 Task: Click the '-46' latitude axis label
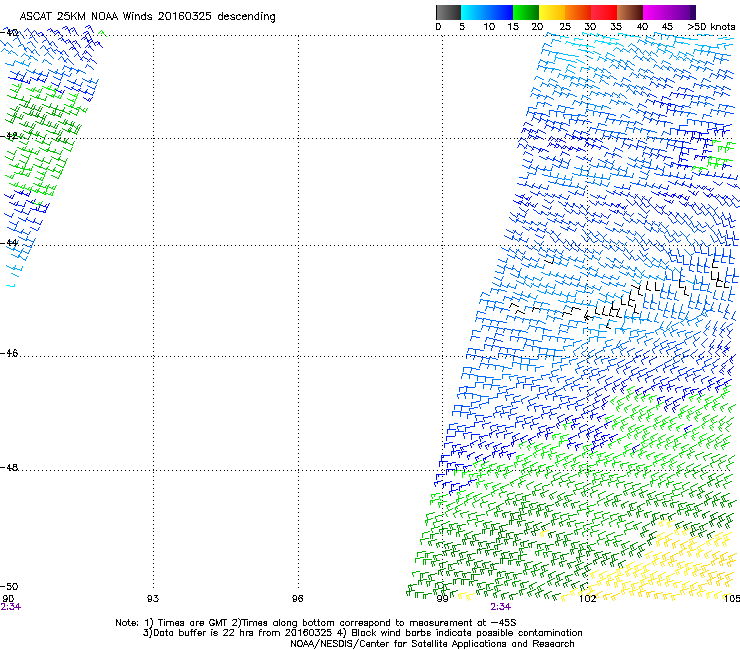click(9, 353)
